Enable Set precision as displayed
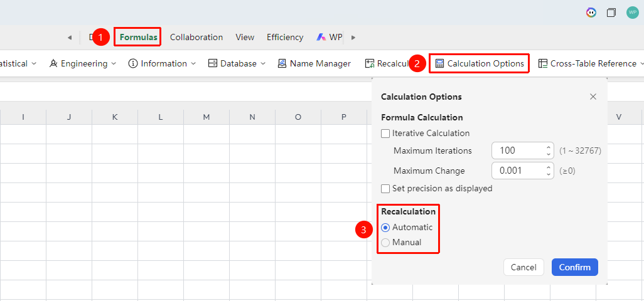644x301 pixels. (x=385, y=189)
